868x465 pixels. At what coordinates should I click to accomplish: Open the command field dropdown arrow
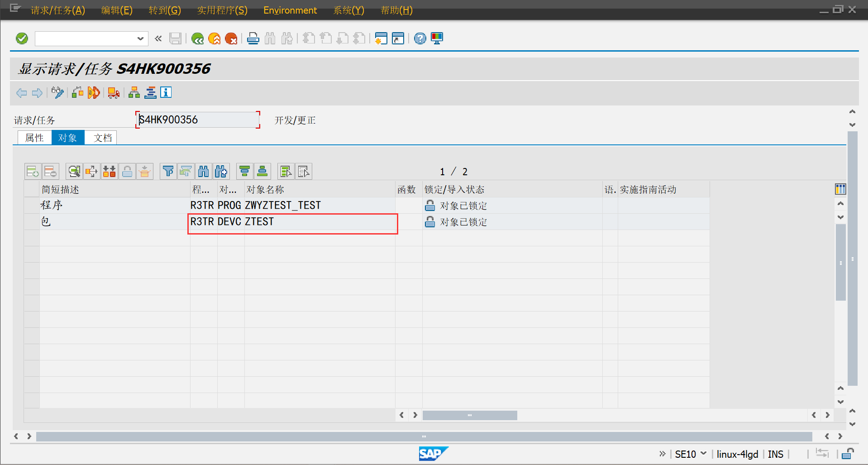(x=140, y=39)
